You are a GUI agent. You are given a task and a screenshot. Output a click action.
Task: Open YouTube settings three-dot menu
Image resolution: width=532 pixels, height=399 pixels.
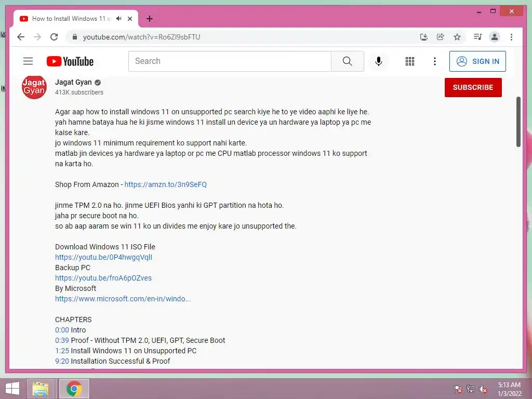(x=435, y=61)
